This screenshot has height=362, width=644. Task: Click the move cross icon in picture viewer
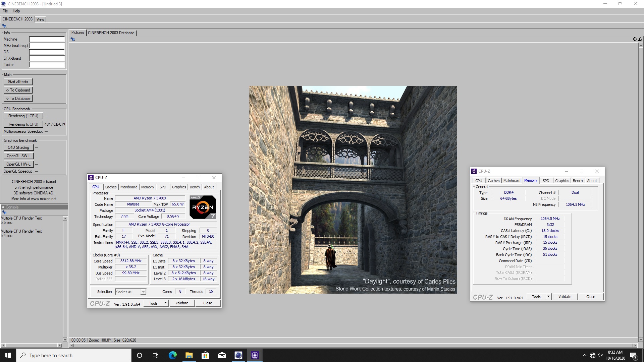[635, 39]
